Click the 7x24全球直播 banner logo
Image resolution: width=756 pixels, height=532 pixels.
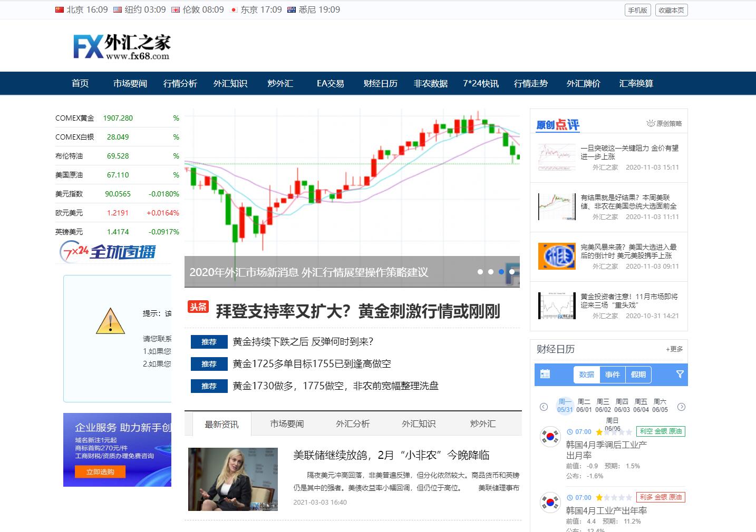[x=108, y=252]
